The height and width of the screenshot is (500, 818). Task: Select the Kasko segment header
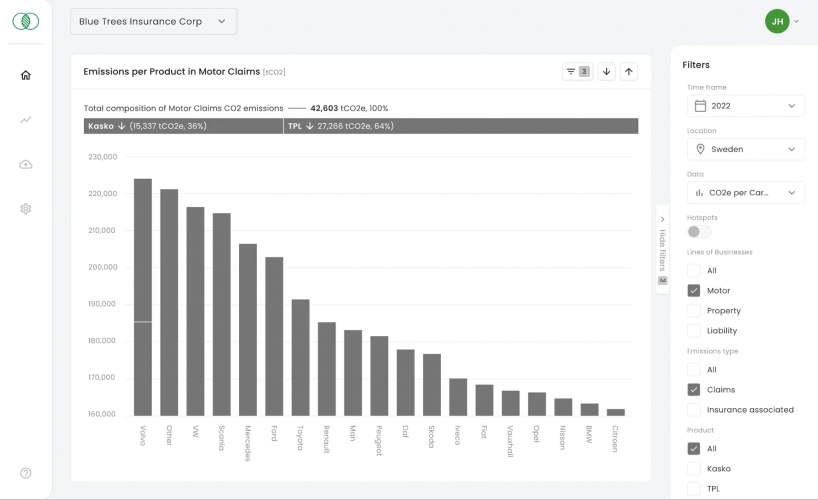[x=183, y=126]
